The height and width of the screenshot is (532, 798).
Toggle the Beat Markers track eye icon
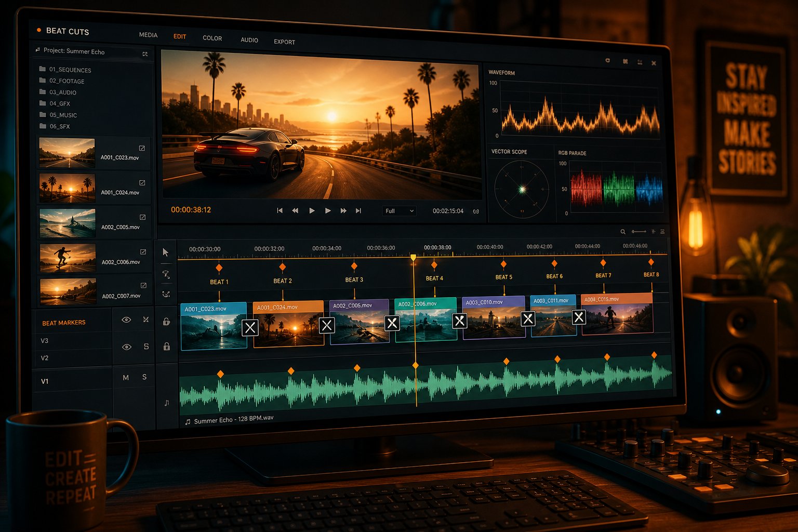click(x=126, y=320)
